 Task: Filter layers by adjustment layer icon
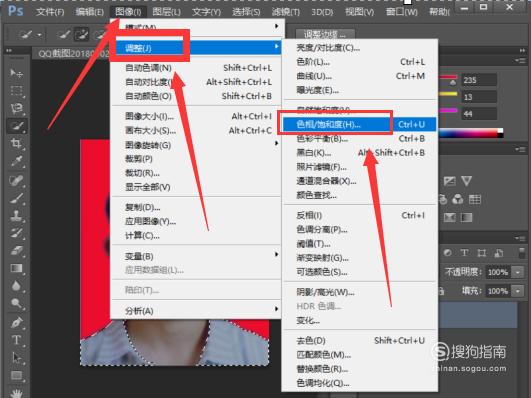coord(447,253)
